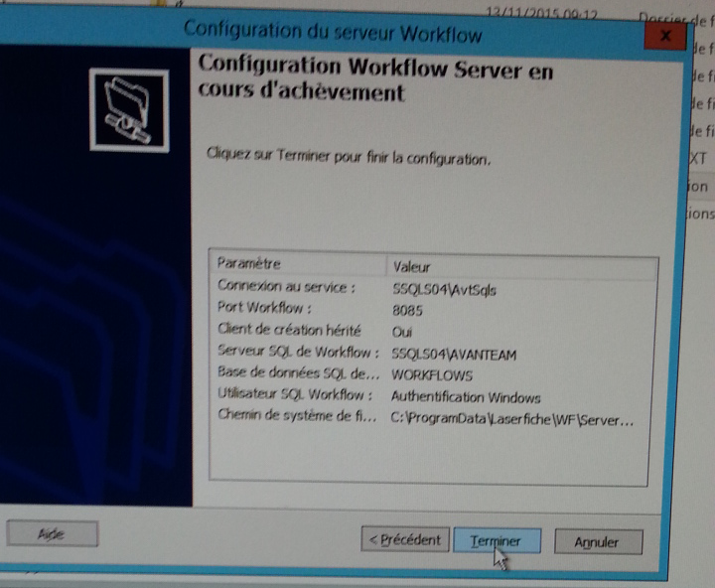715x588 pixels.
Task: Select the Valeur column header
Action: point(522,267)
